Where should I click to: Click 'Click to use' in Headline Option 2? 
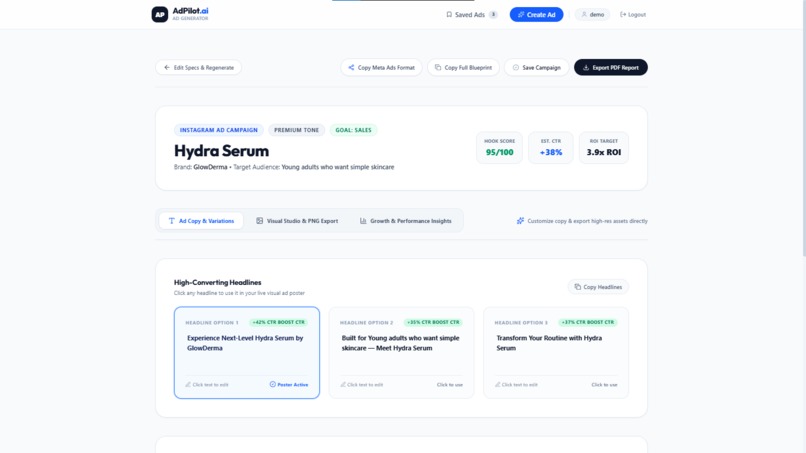(x=450, y=385)
